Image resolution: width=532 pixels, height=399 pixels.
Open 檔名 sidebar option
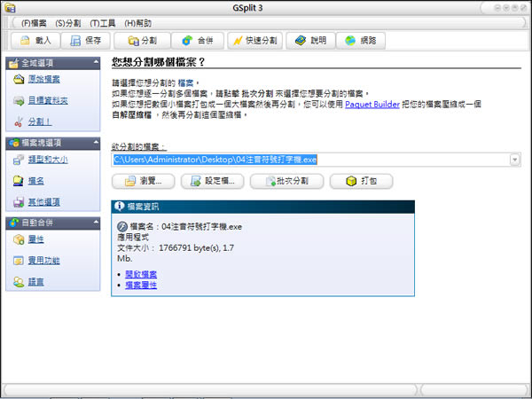(36, 181)
